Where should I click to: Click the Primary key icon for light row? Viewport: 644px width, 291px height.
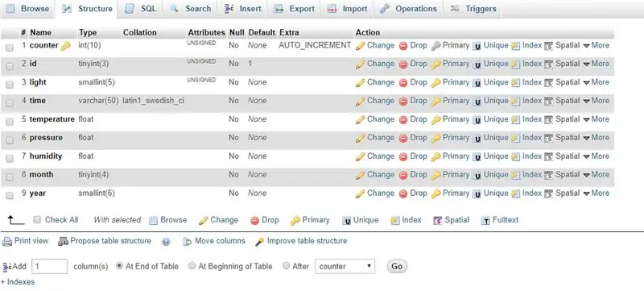click(x=436, y=82)
